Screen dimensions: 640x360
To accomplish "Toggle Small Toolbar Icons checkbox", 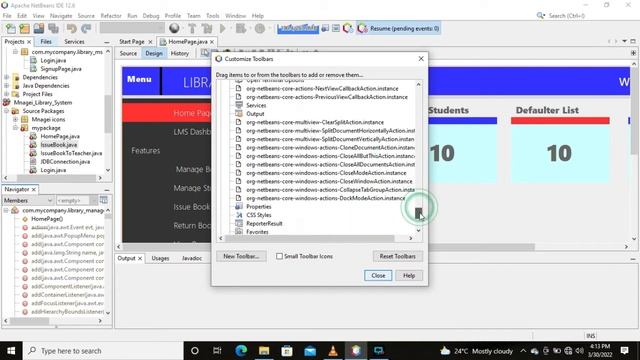I will 279,256.
